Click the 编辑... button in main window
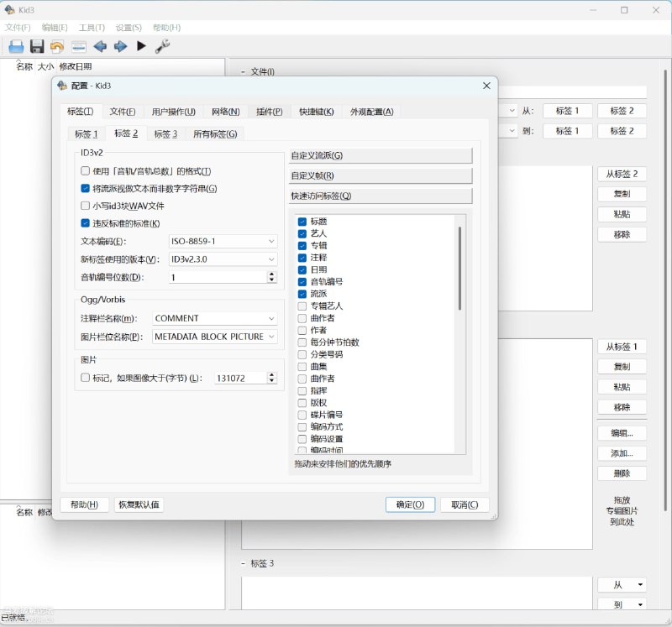 point(622,433)
